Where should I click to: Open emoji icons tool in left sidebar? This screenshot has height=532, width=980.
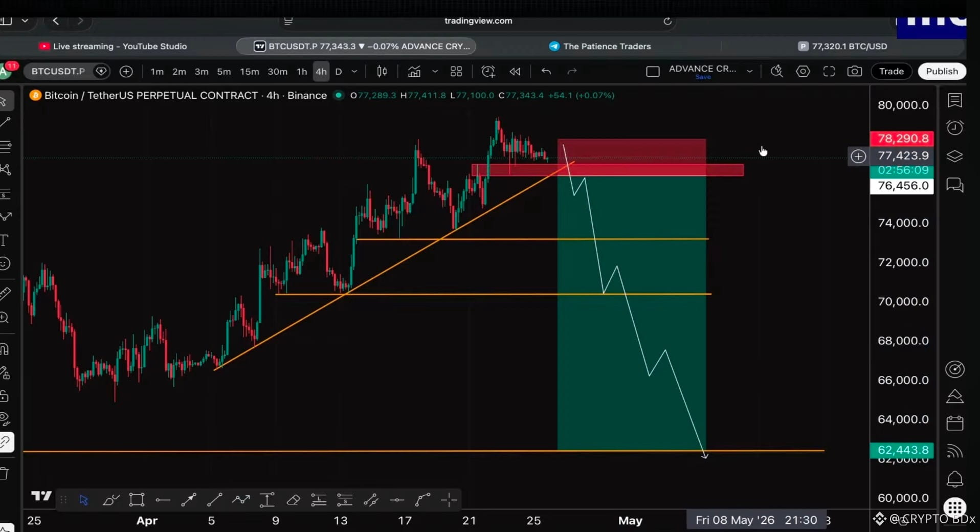pyautogui.click(x=5, y=263)
